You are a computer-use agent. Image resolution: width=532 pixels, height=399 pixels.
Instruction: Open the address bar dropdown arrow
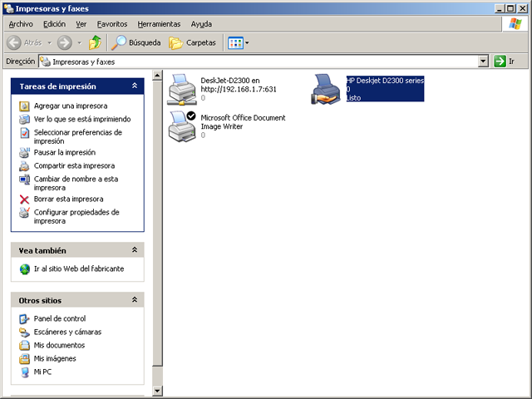click(x=483, y=62)
